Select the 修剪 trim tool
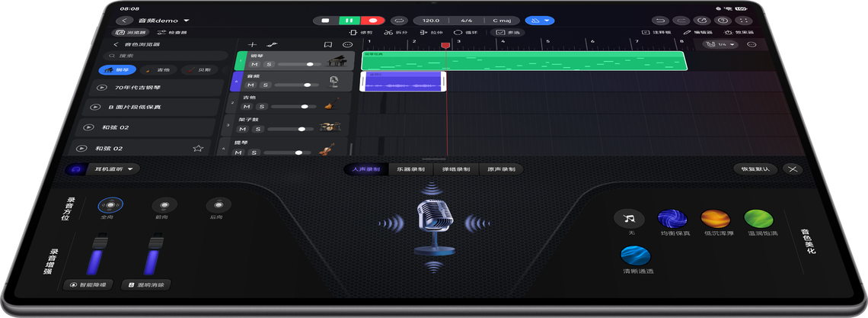This screenshot has height=318, width=868. click(362, 33)
